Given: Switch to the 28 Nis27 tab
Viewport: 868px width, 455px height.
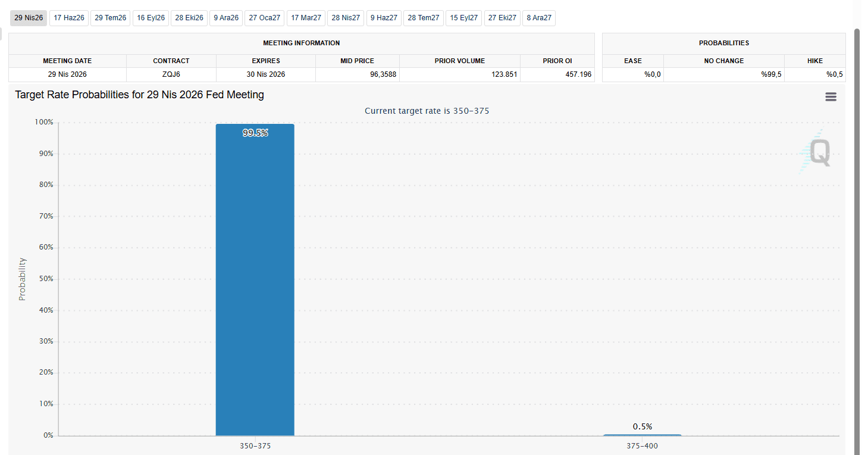Looking at the screenshot, I should [x=346, y=18].
